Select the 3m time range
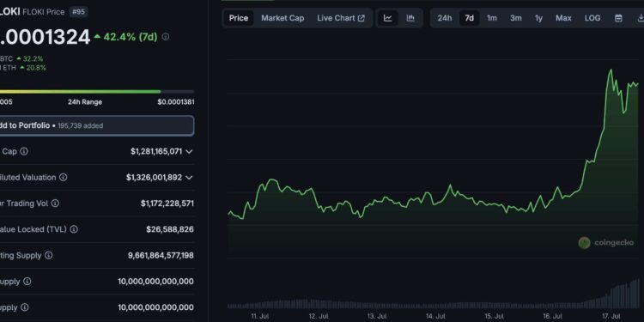Viewport: 644px width, 322px height. point(516,18)
